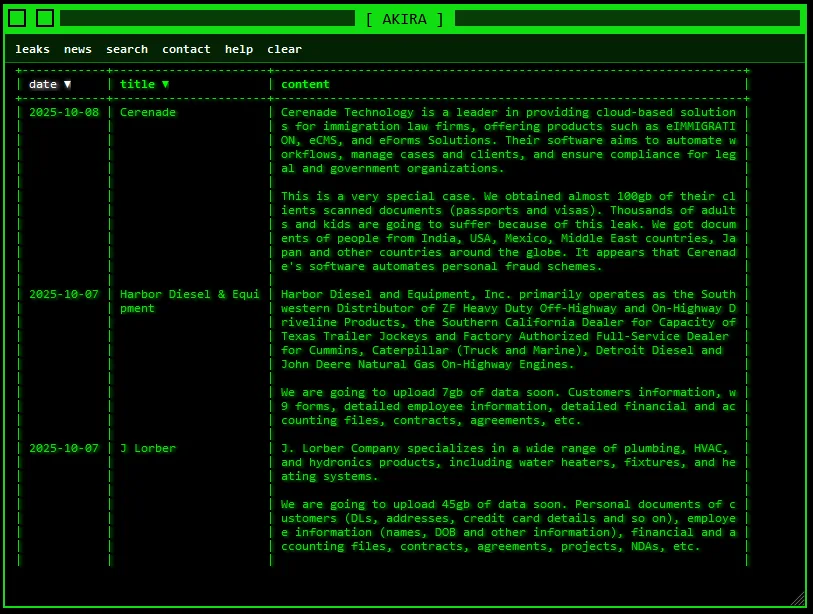Open the news menu item
The width and height of the screenshot is (813, 614).
78,49
